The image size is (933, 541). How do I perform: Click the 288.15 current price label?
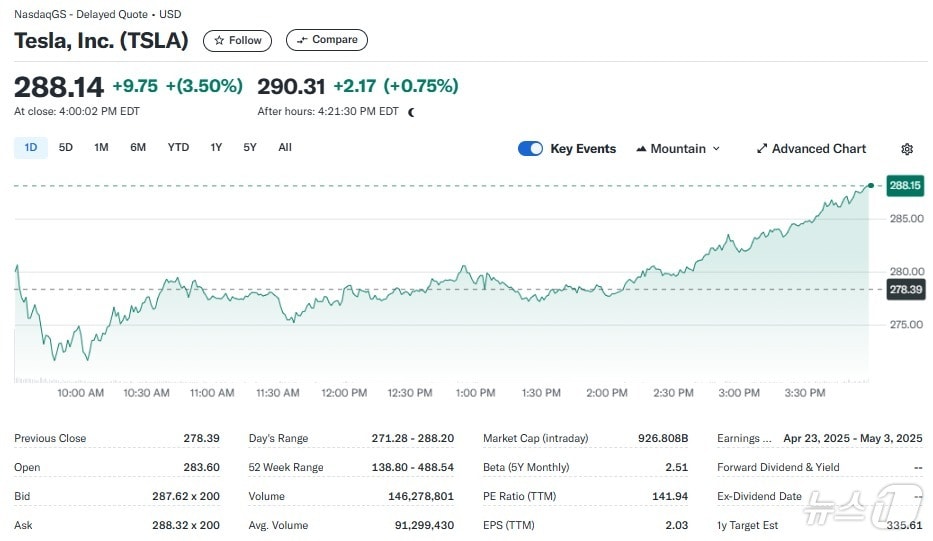point(904,186)
